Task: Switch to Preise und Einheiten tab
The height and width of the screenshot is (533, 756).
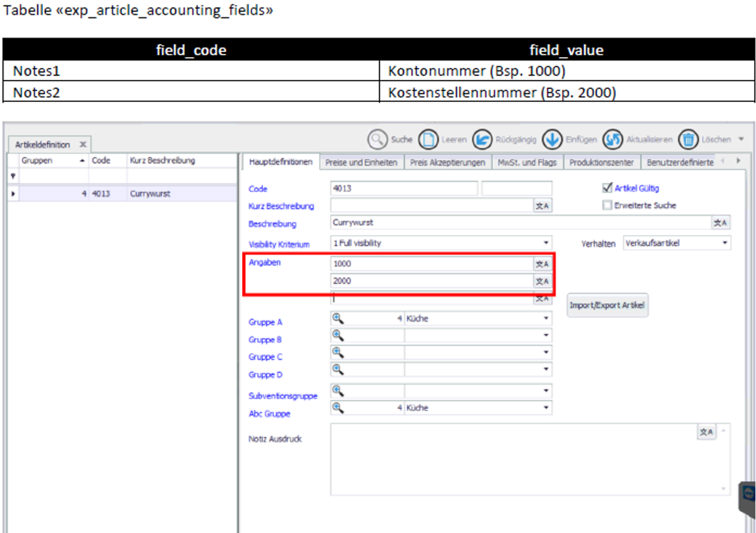Action: click(x=361, y=163)
